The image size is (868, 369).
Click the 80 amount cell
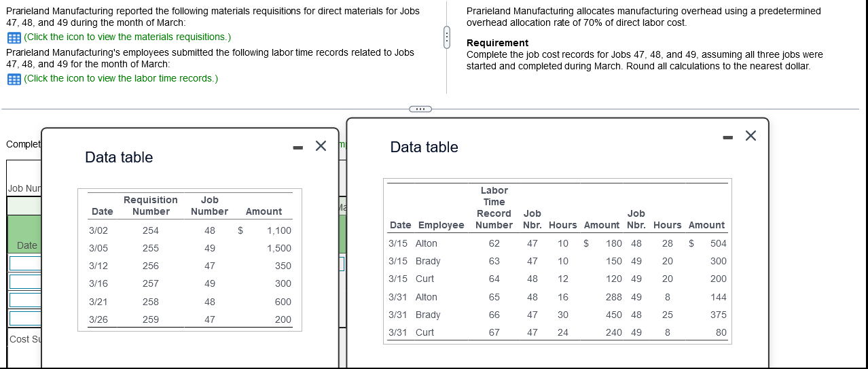click(x=721, y=332)
